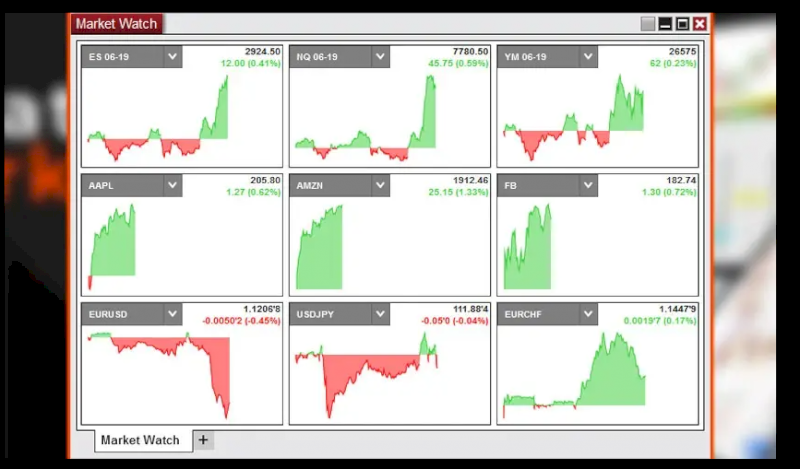Click USDJPY change -0.05'0 (-0.04%)
The height and width of the screenshot is (469, 800).
(455, 320)
